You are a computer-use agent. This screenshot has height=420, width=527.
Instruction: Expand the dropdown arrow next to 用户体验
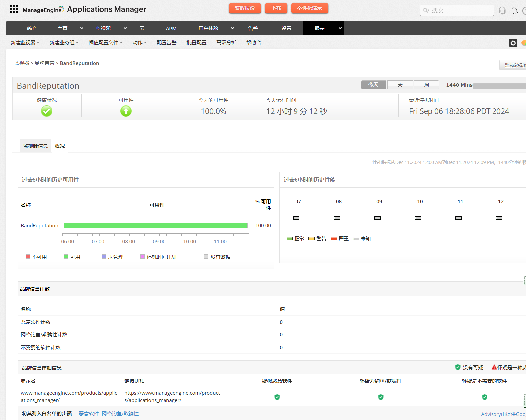(x=232, y=28)
